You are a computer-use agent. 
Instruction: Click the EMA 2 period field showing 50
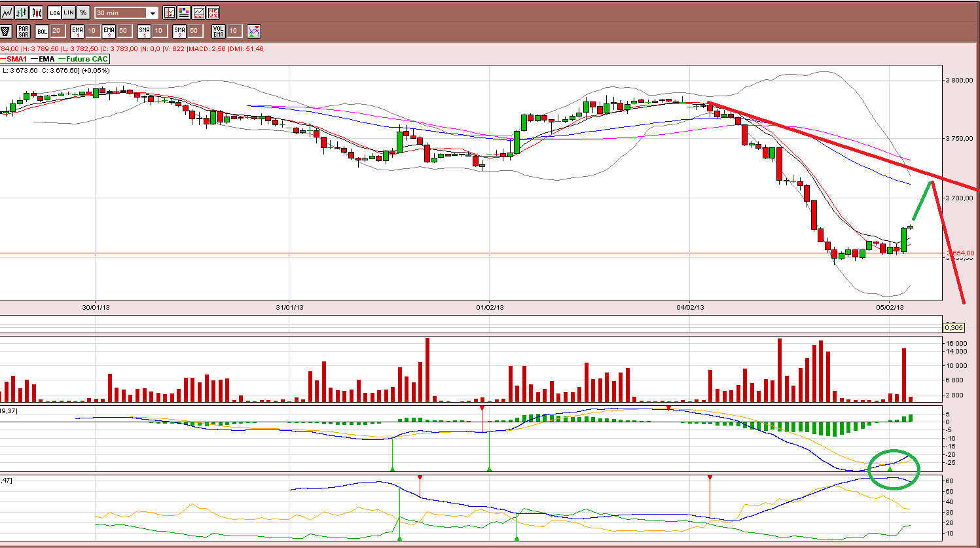point(124,31)
